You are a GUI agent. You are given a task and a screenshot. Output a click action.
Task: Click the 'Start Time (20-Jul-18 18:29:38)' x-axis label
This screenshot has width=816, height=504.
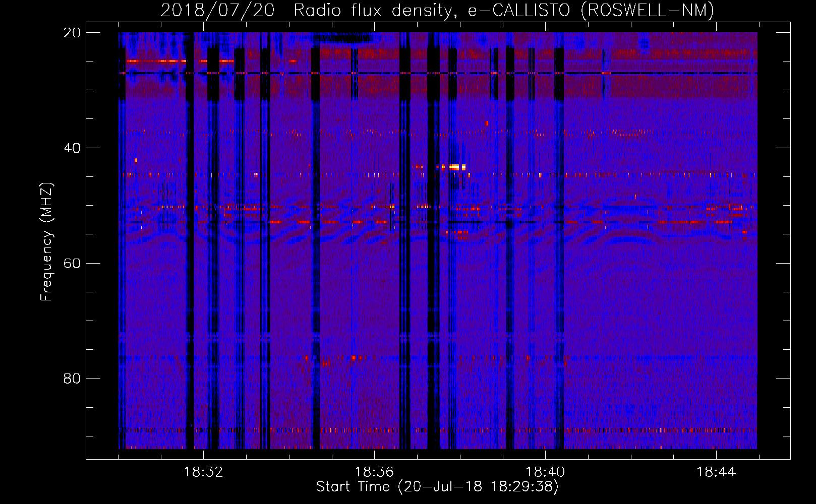click(x=437, y=487)
